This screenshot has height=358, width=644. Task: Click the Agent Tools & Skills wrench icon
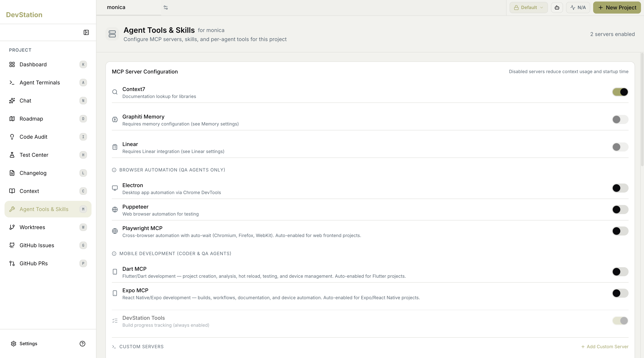coord(12,209)
